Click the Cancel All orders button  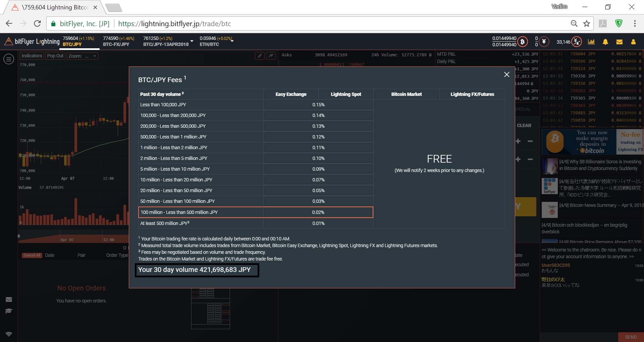32,255
